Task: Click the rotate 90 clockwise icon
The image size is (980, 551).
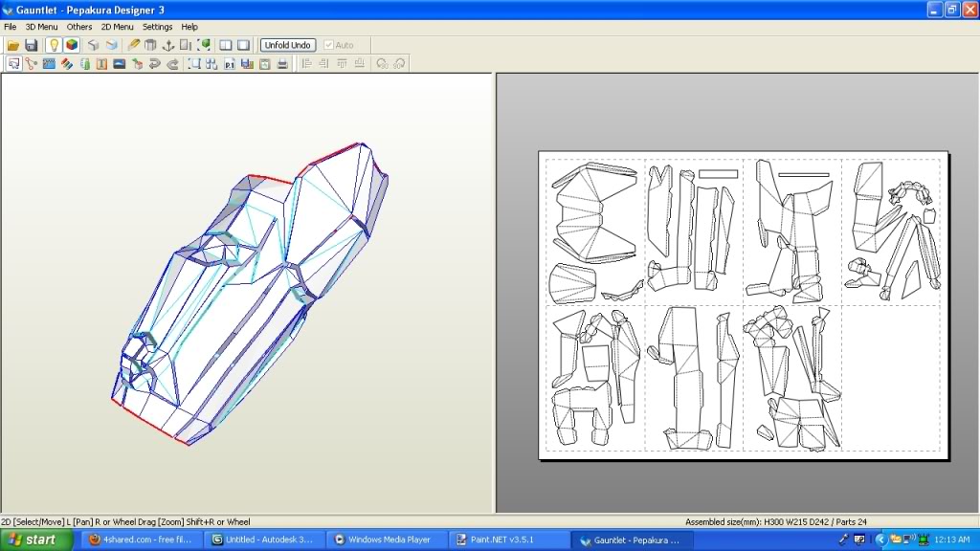Action: tap(399, 64)
